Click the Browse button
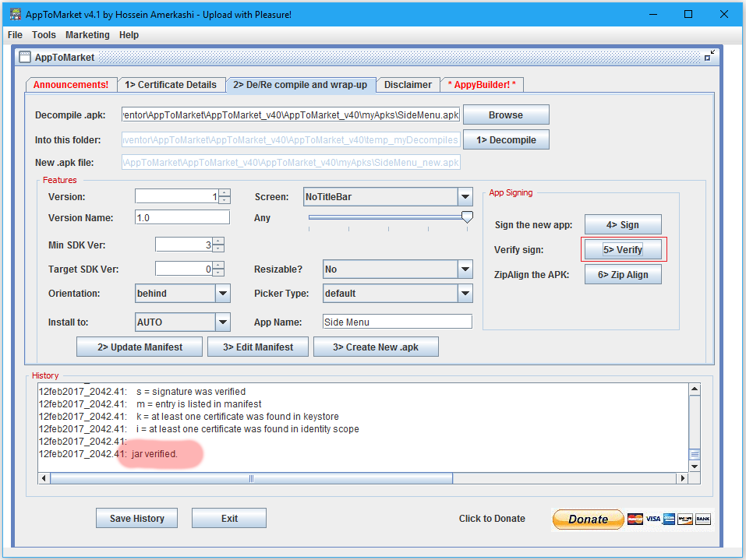 tap(506, 115)
